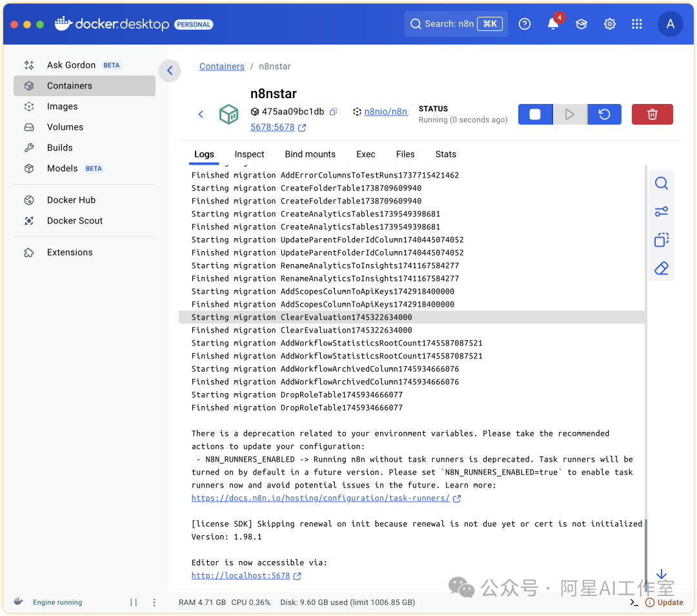Viewport: 697px width, 616px height.
Task: Open the help question mark icon
Action: [525, 24]
